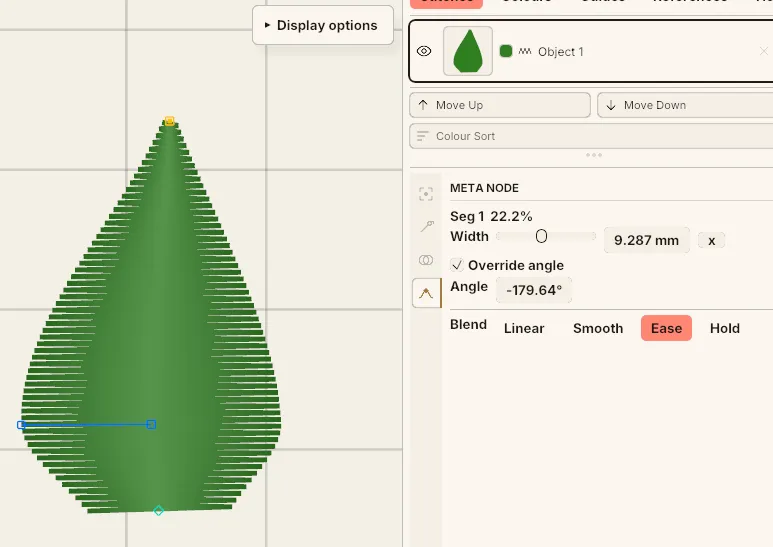Delete Object 1 with its X icon

(x=764, y=51)
